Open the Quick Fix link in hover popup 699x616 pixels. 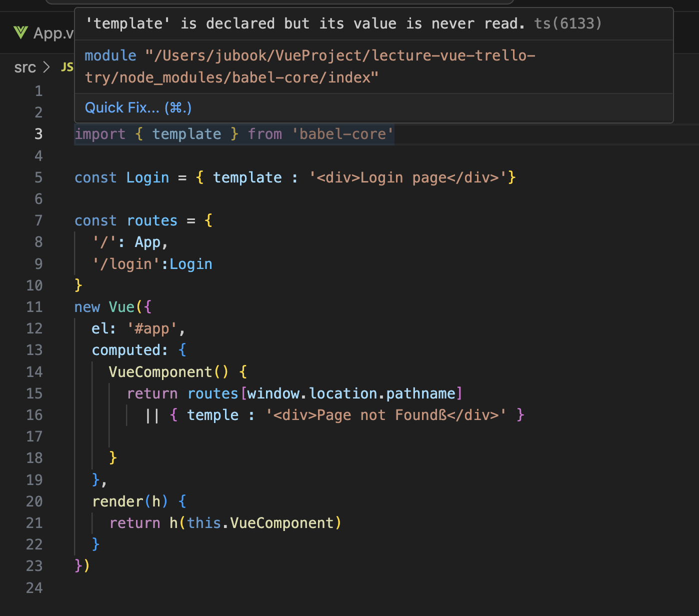tap(138, 107)
